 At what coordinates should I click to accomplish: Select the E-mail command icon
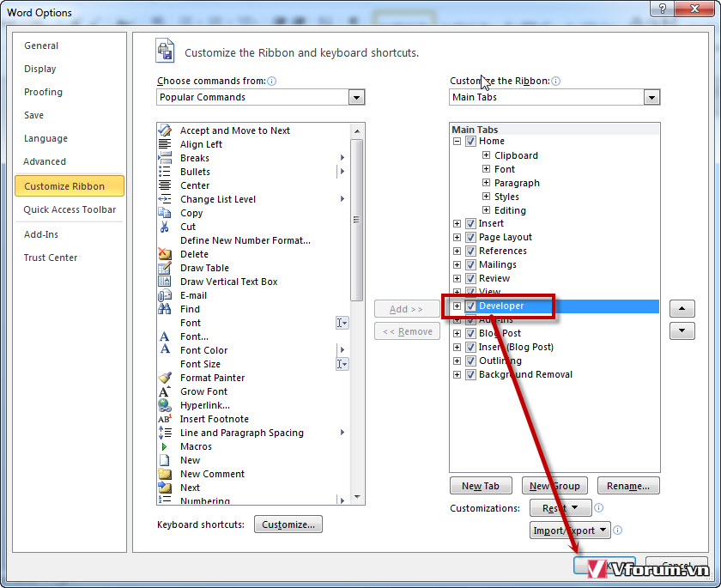point(165,295)
